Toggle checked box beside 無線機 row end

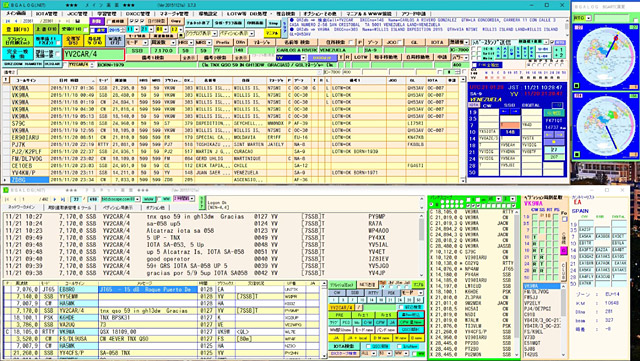point(553,42)
